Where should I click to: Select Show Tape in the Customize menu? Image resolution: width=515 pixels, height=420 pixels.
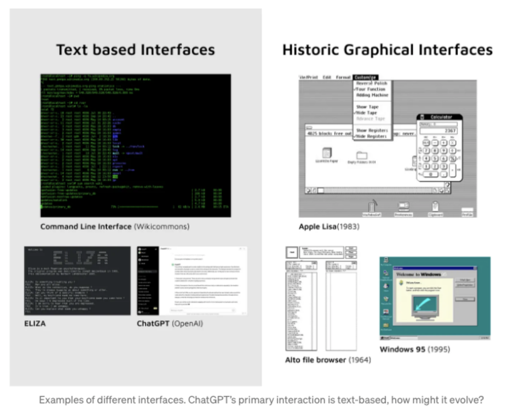coord(367,107)
